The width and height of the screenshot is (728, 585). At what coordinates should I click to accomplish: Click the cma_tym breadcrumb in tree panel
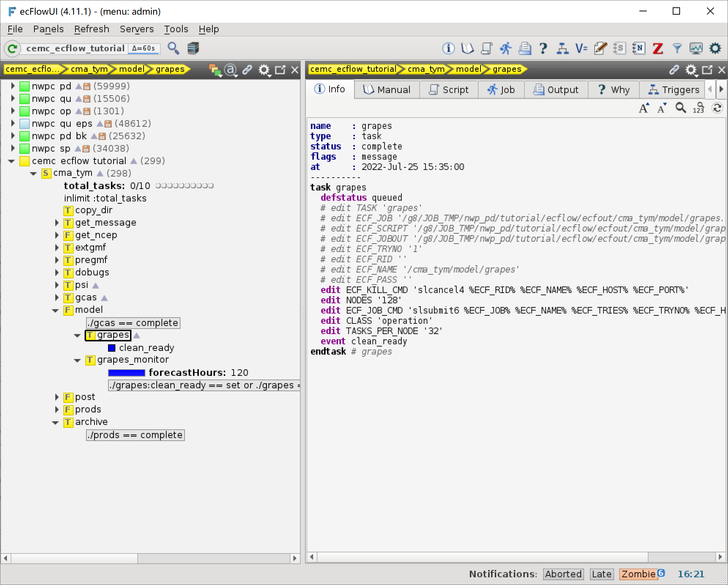click(89, 69)
